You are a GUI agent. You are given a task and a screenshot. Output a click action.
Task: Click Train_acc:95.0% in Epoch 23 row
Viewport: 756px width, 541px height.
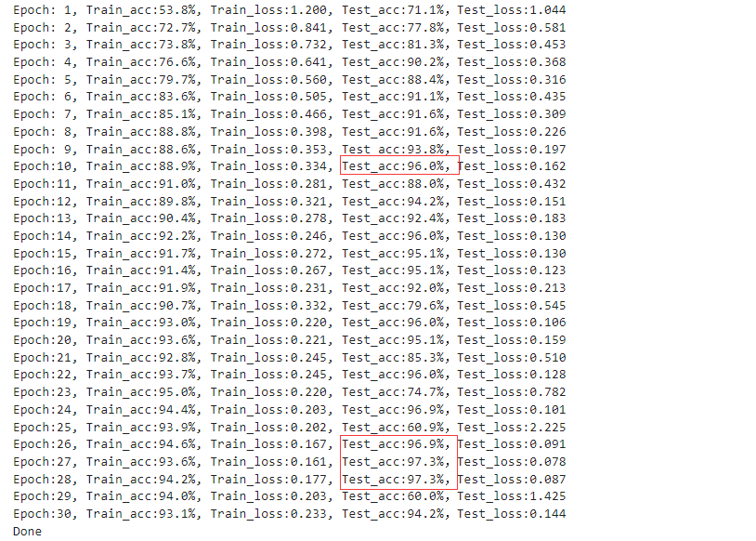(141, 392)
